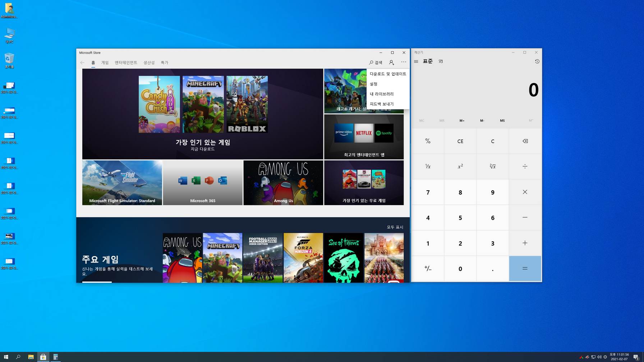
Task: Click the Microsoft Store taskbar icon
Action: [x=43, y=357]
